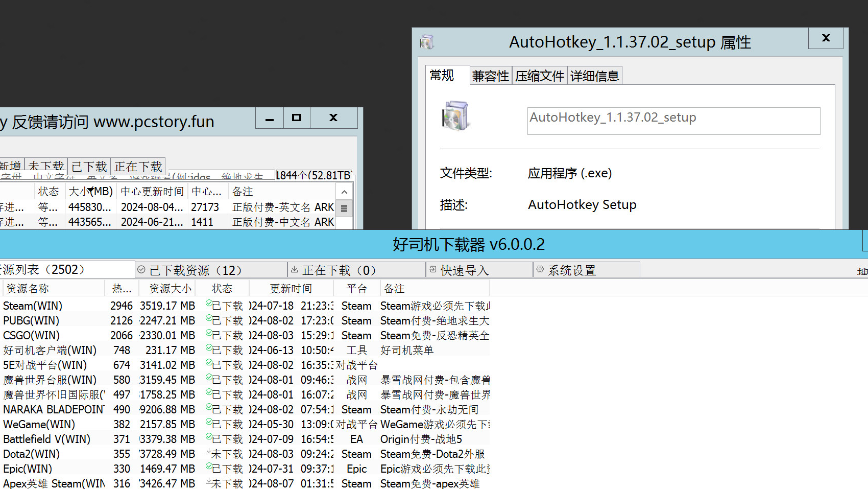The width and height of the screenshot is (868, 489).
Task: Click downloaded status icon for CSGO(WIN)
Action: pyautogui.click(x=209, y=334)
